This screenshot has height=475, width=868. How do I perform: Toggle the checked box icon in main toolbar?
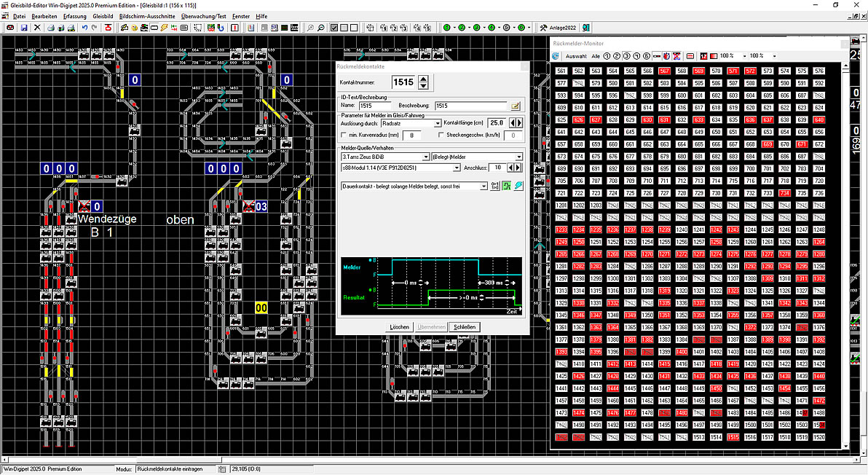(334, 28)
